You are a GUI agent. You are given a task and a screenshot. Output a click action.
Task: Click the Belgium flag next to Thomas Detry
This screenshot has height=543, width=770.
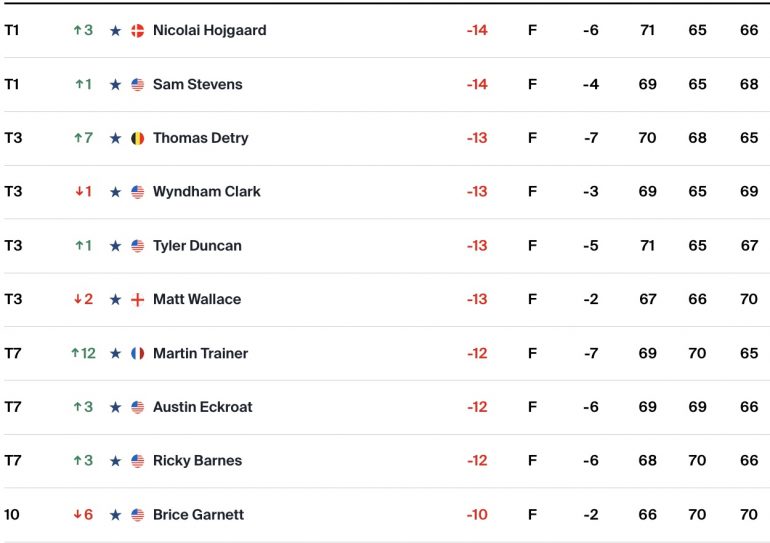[138, 138]
